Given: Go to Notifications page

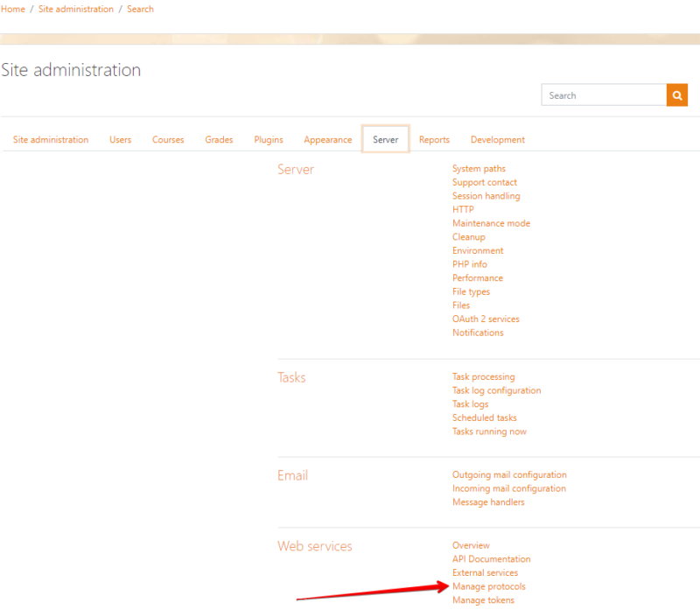Looking at the screenshot, I should click(478, 333).
